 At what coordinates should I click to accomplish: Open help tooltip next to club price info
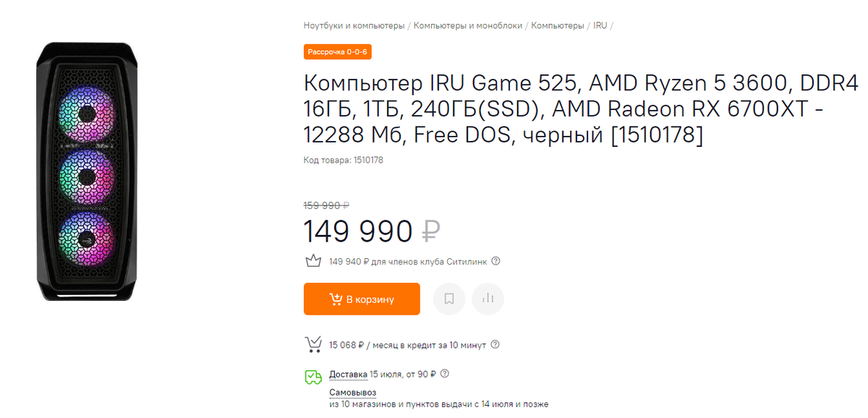point(496,260)
